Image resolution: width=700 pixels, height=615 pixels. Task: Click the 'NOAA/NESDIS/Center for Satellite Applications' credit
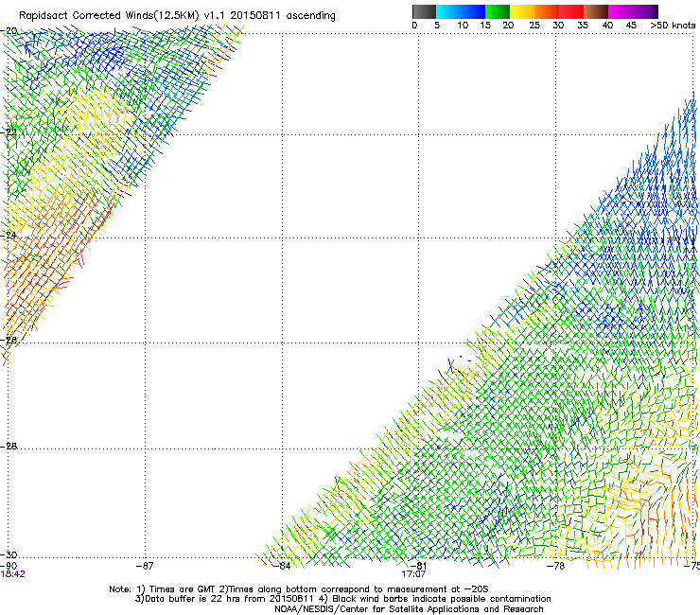(378, 609)
